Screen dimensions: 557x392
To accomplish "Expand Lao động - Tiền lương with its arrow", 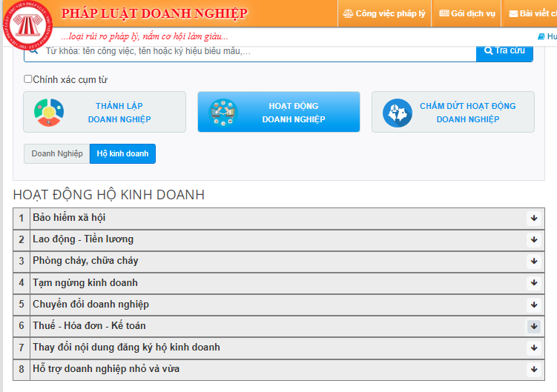I will 534,239.
